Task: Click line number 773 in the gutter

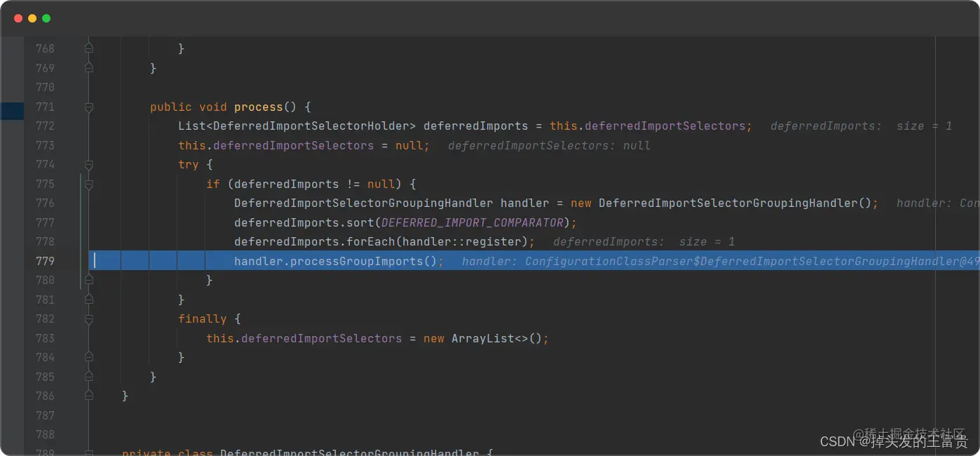Action: [45, 145]
